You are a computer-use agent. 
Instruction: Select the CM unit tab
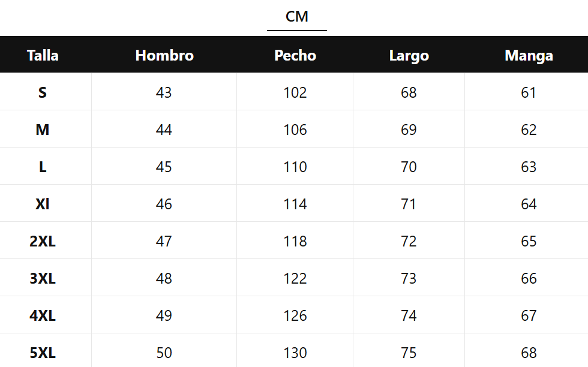tap(297, 17)
